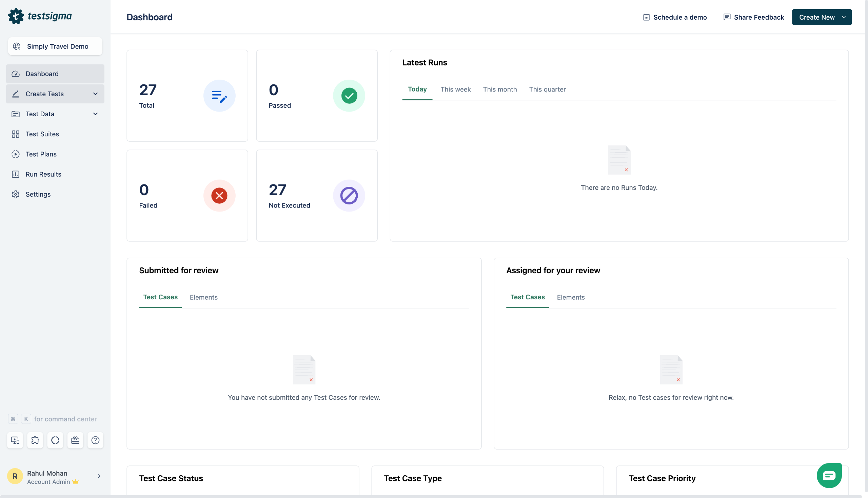Expand the Rahul Mohan account chevron
This screenshot has width=868, height=498.
tap(99, 476)
